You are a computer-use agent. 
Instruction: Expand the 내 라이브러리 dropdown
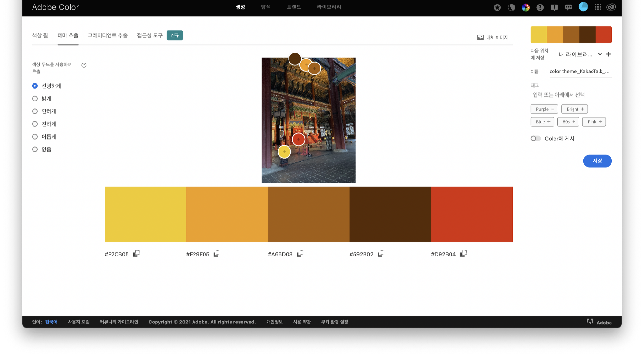pyautogui.click(x=580, y=54)
